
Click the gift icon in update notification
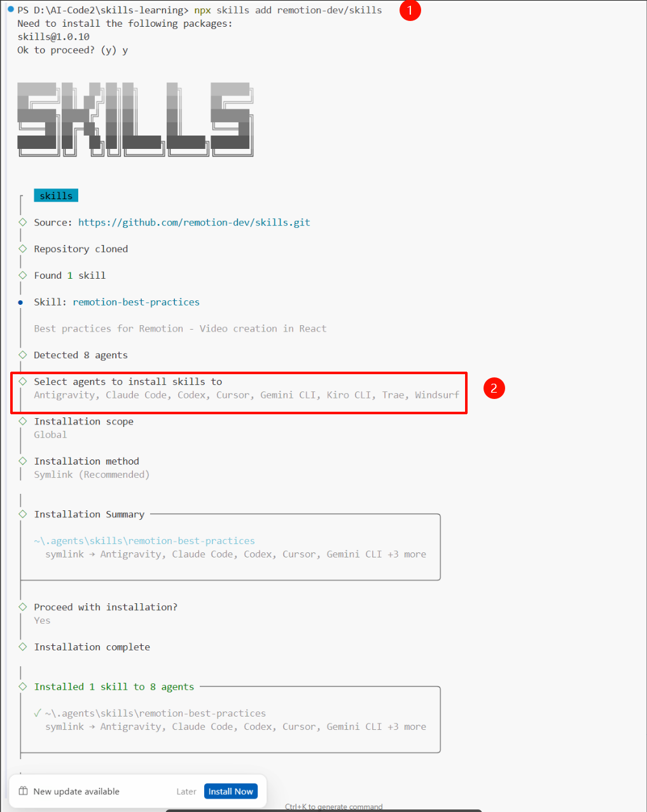click(24, 791)
